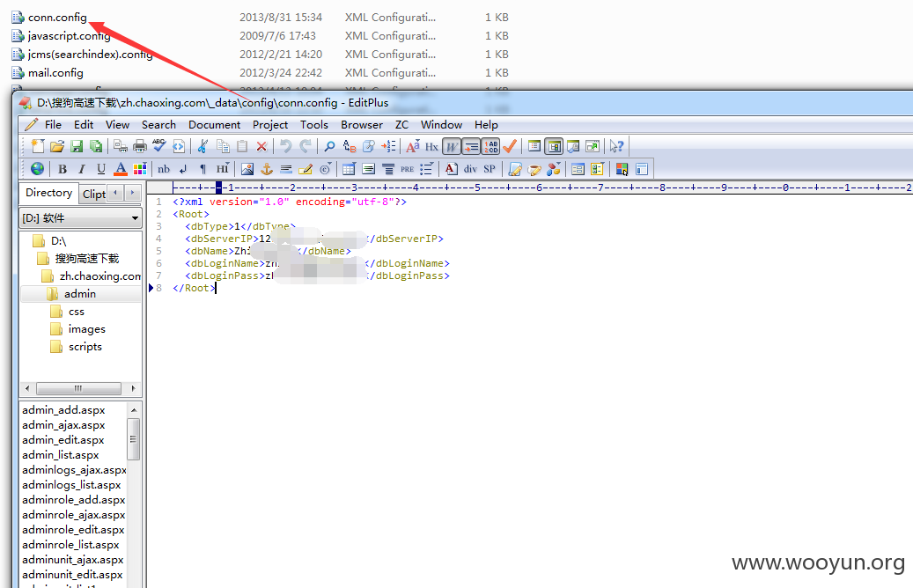Insert non-breaking space (nb)

(x=164, y=169)
